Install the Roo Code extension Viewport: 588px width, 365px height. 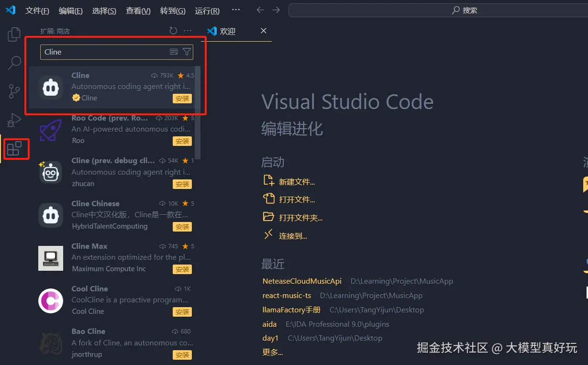tap(182, 141)
